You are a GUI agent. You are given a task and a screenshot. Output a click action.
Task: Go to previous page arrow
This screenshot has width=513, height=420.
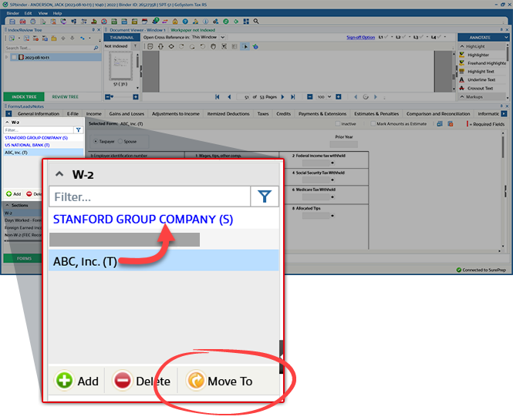tap(229, 97)
